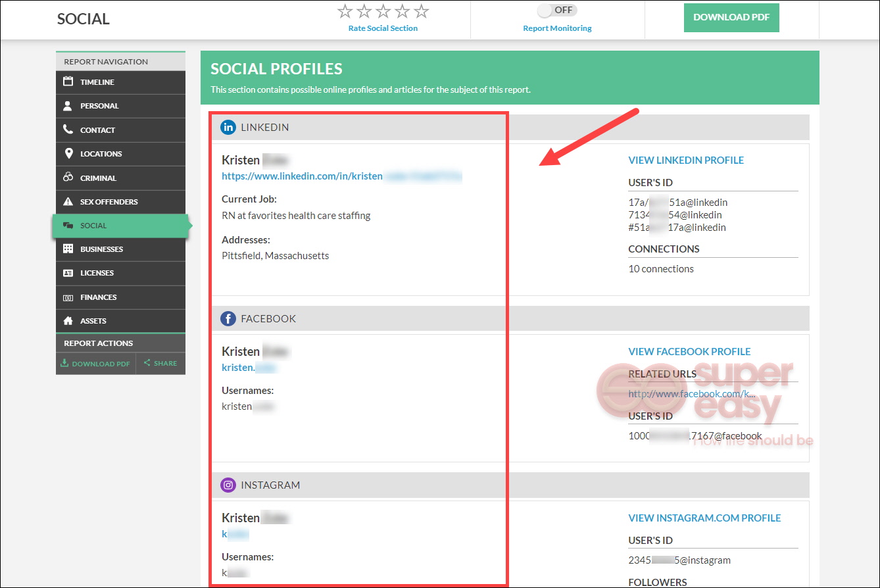This screenshot has height=588, width=880.
Task: Click the Timeline calendar icon
Action: coord(68,82)
